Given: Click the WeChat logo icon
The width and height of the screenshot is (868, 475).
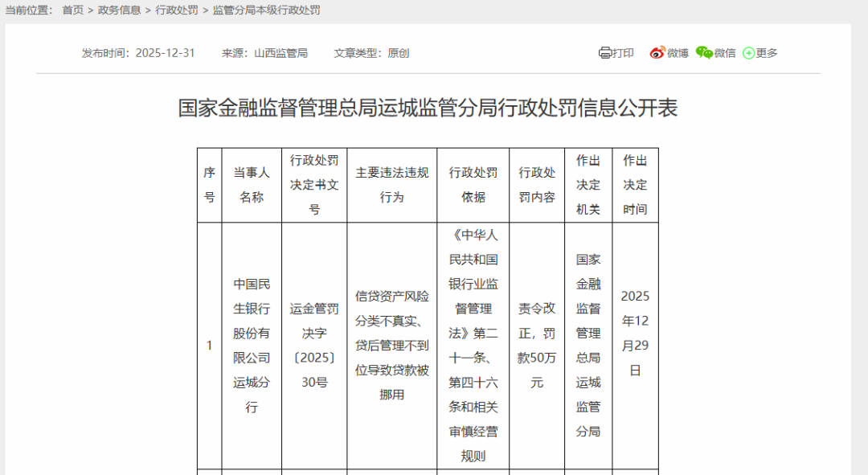Looking at the screenshot, I should [704, 52].
